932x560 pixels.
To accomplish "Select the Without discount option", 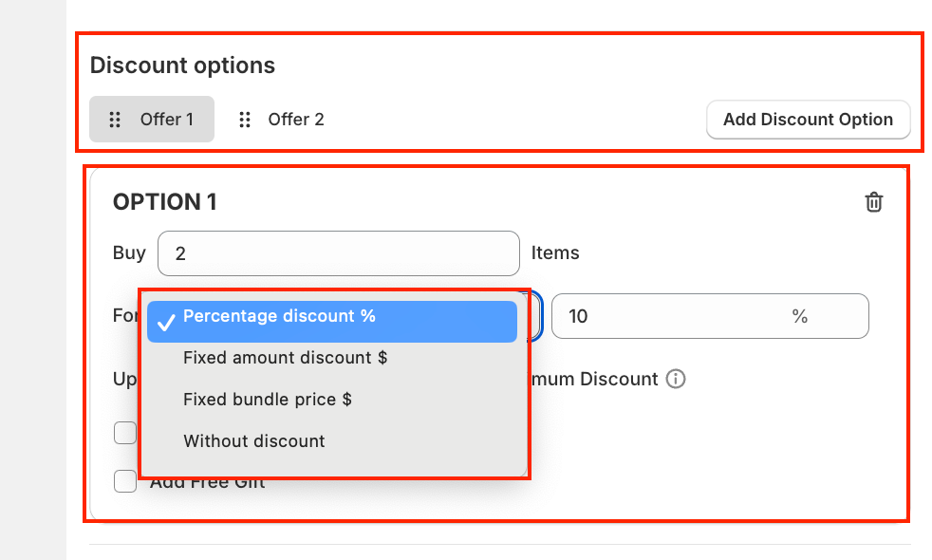I will pos(253,441).
